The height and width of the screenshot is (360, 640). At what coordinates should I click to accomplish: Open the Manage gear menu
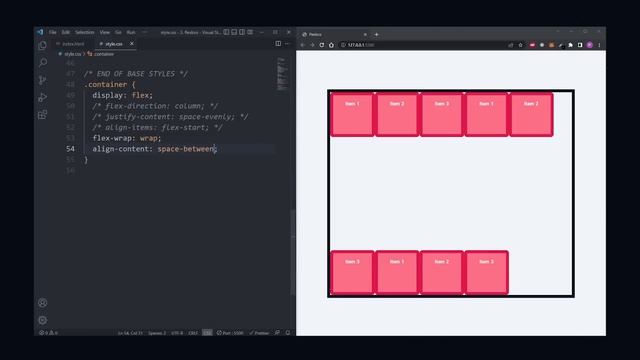point(42,320)
